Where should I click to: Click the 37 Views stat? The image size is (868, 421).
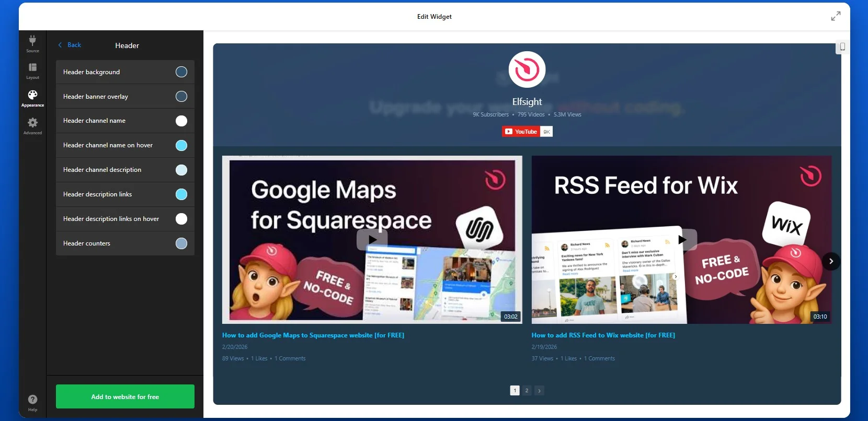[x=542, y=358]
